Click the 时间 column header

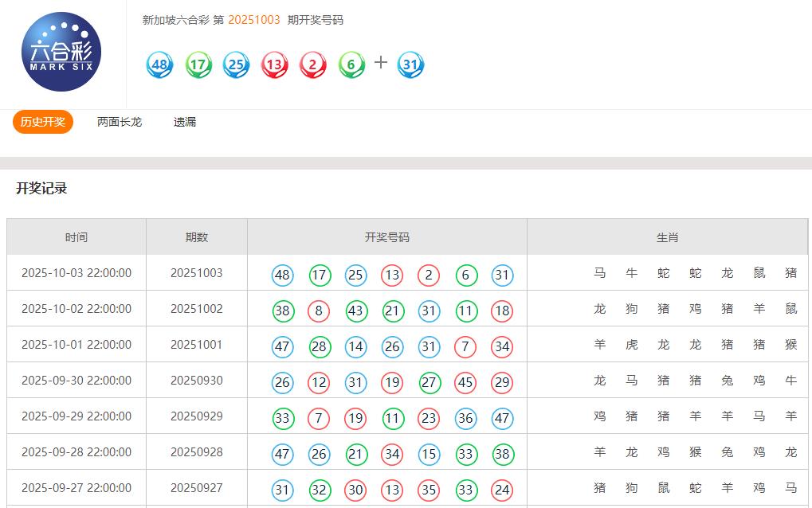pos(76,237)
